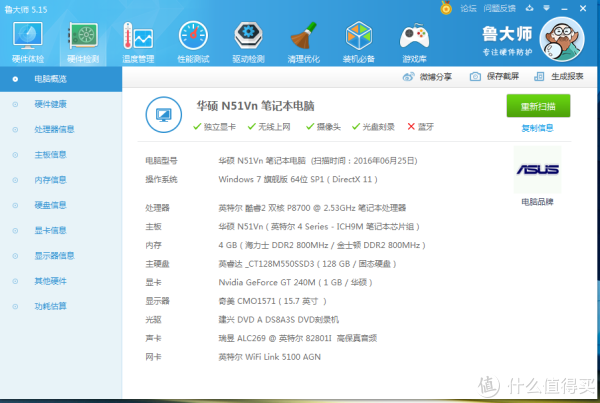The width and height of the screenshot is (600, 403).
Task: Click the 摄像头 check indicator
Action: point(323,127)
